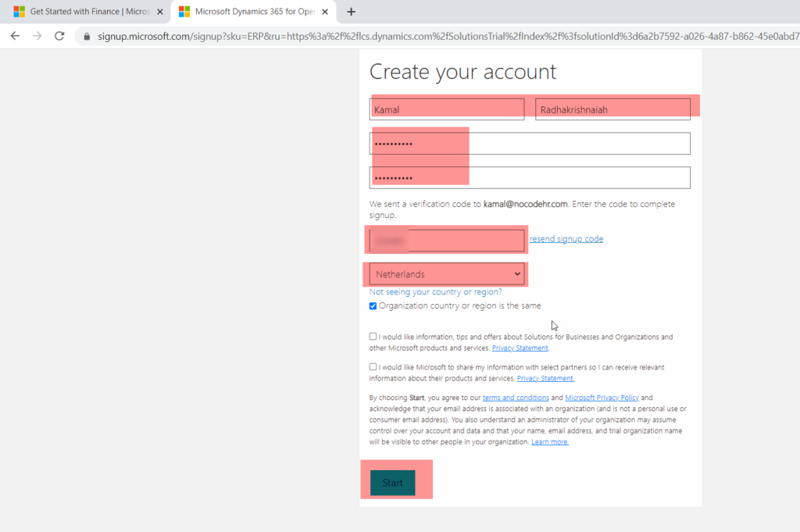This screenshot has height=532, width=800.
Task: Check the information, tips and offers checkbox
Action: pos(373,337)
